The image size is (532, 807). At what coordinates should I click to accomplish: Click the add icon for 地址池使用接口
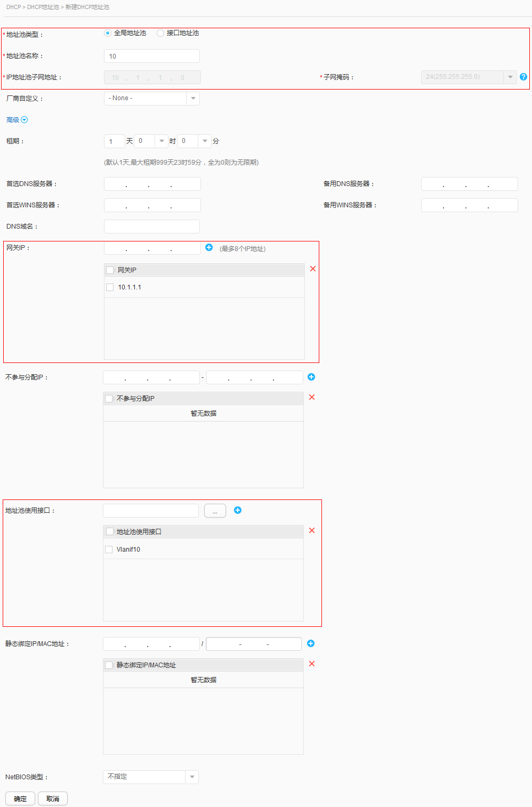[x=238, y=510]
